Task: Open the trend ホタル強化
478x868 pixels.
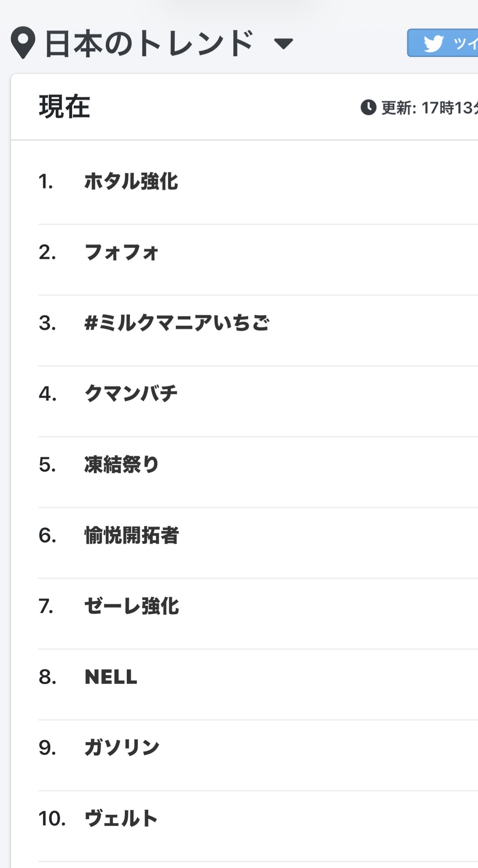Action: [131, 182]
